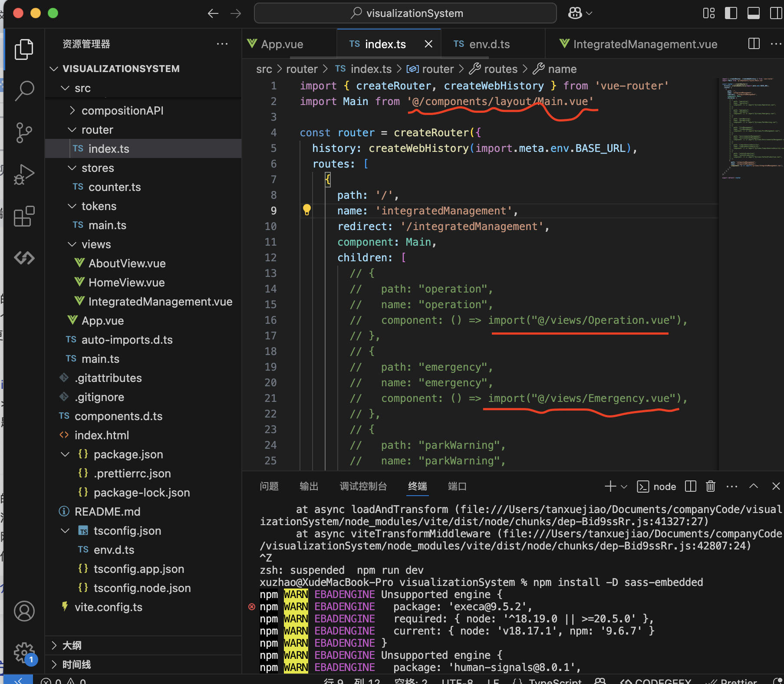Switch to the env.d.ts tab
The image size is (784, 684).
coord(489,44)
